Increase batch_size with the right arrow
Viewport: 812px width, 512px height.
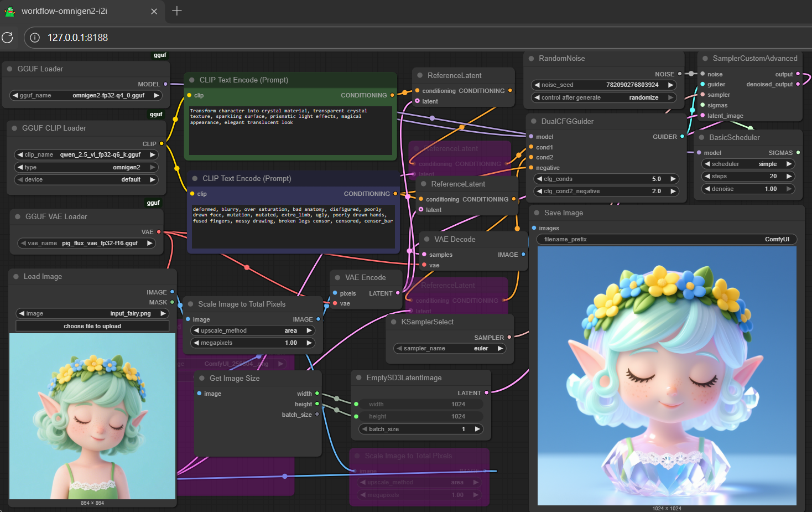pyautogui.click(x=477, y=429)
